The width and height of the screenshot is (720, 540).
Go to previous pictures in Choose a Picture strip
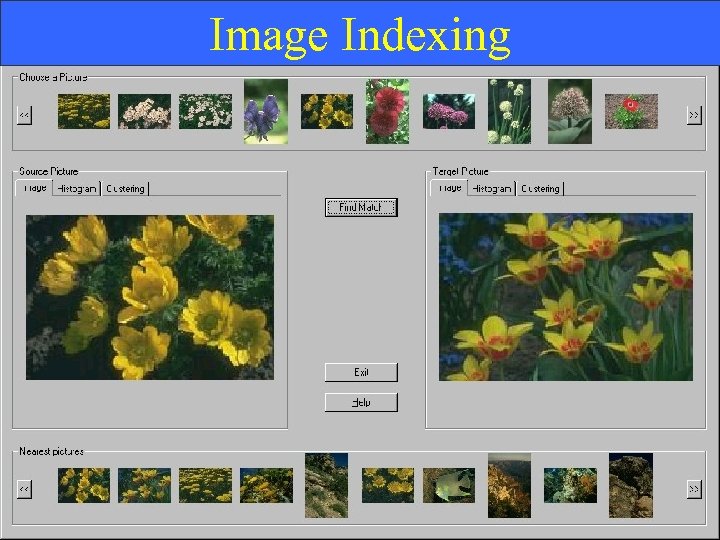pyautogui.click(x=24, y=115)
